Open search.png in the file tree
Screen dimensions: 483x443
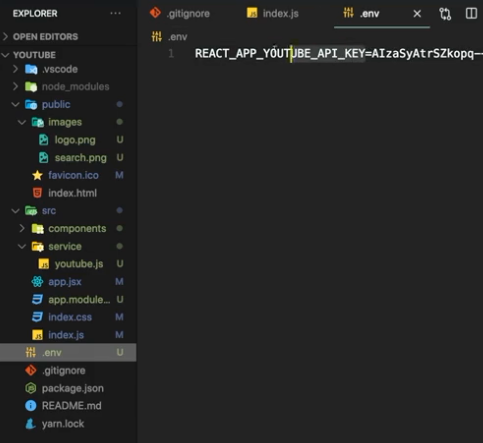click(81, 158)
